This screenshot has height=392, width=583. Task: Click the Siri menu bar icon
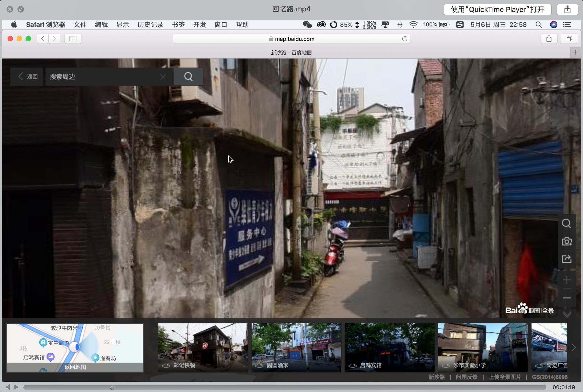coord(553,25)
